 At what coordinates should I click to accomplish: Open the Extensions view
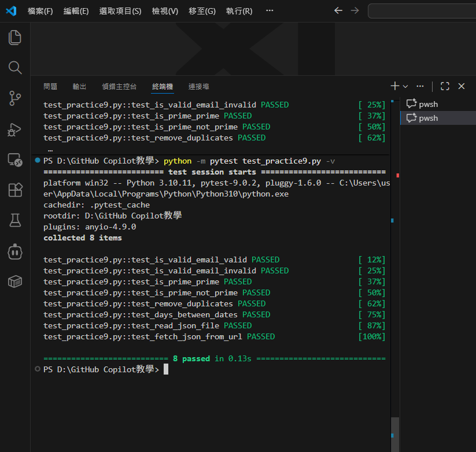coord(15,190)
